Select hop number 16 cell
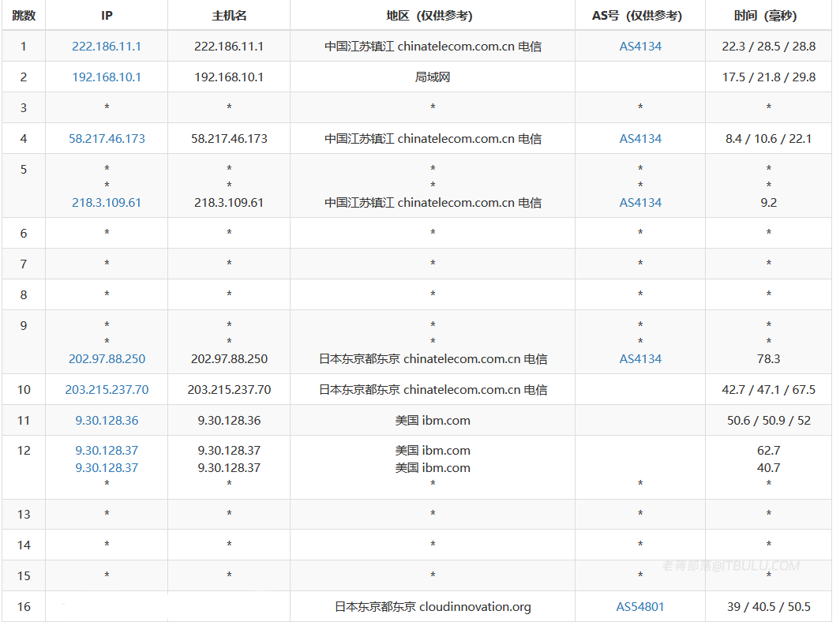Screen dimensions: 840x622 click(24, 606)
